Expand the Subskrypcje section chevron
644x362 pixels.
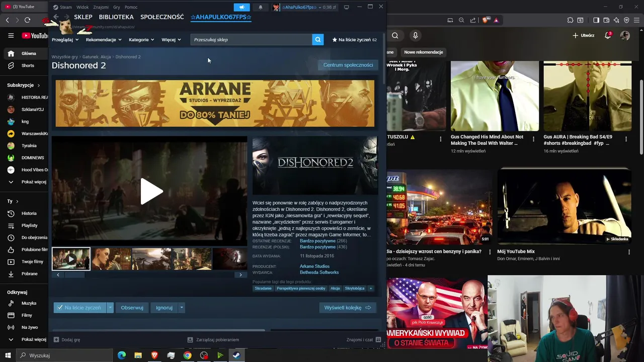[38, 85]
